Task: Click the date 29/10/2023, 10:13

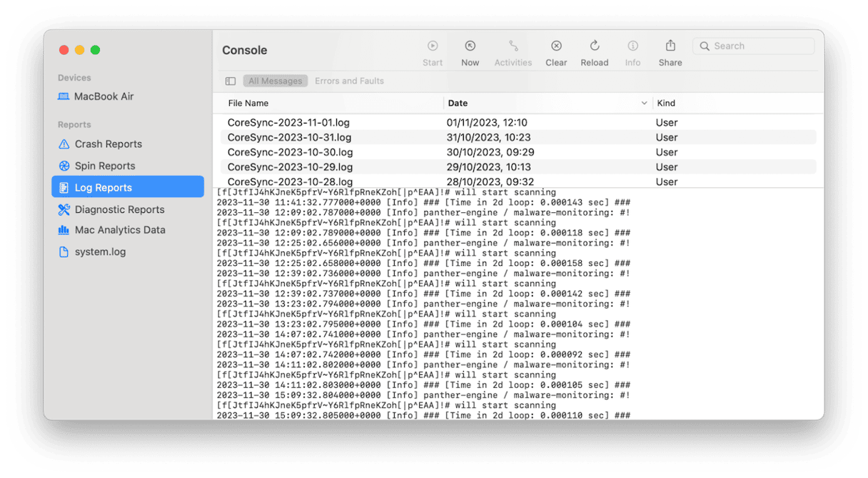Action: tap(488, 167)
